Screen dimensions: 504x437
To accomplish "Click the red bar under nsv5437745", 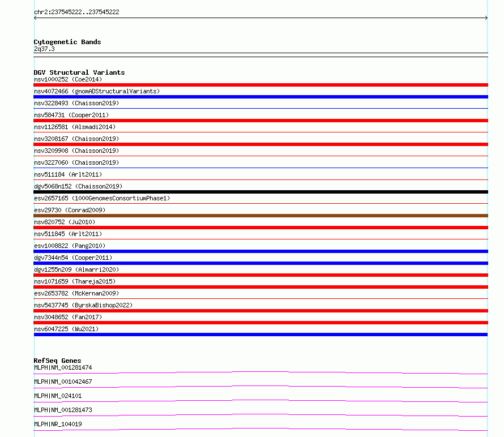I will click(x=260, y=311).
